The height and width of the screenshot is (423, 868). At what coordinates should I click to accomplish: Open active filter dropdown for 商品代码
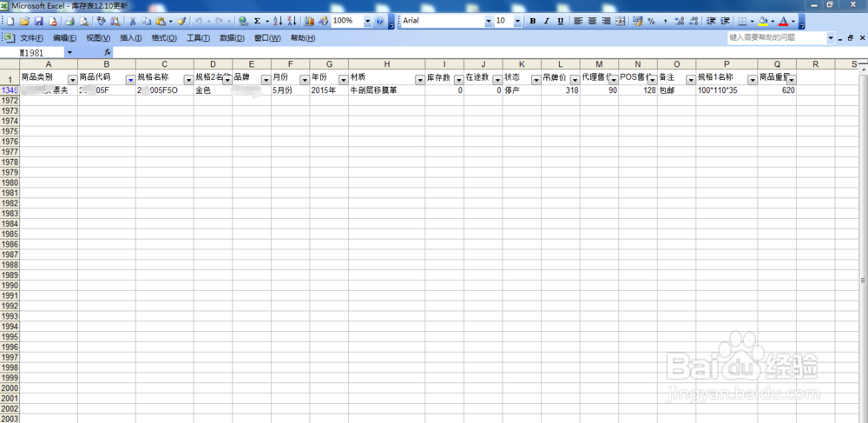pos(130,80)
